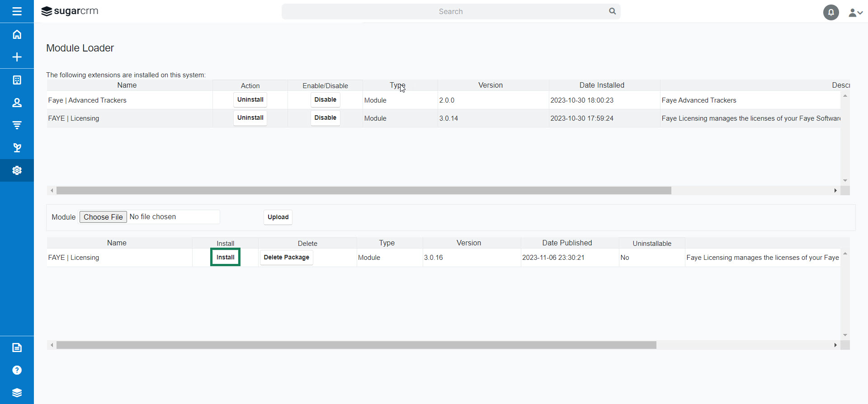Click Choose File for module upload
The width and height of the screenshot is (868, 404).
pyautogui.click(x=103, y=217)
